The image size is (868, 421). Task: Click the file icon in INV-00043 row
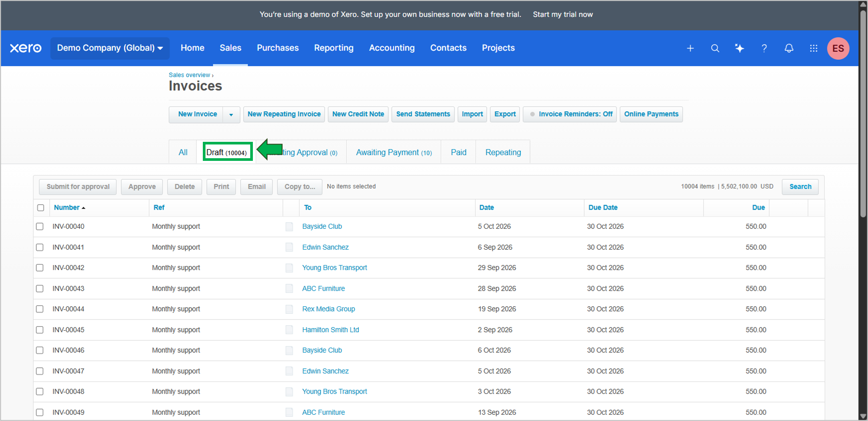289,288
